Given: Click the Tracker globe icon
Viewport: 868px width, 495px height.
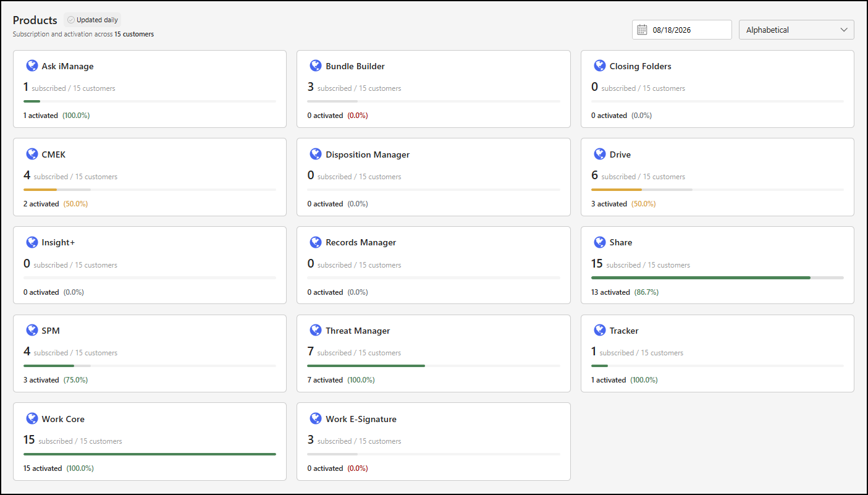Looking at the screenshot, I should [599, 330].
